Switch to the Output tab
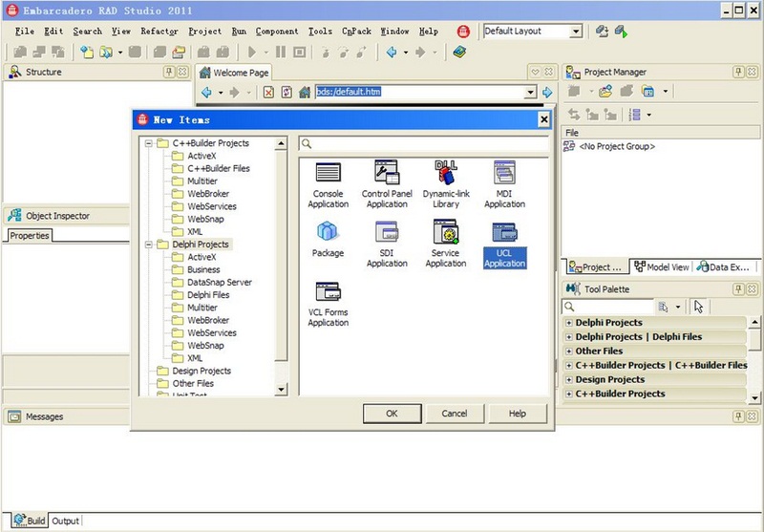Viewport: 764px width, 532px height. pos(65,521)
